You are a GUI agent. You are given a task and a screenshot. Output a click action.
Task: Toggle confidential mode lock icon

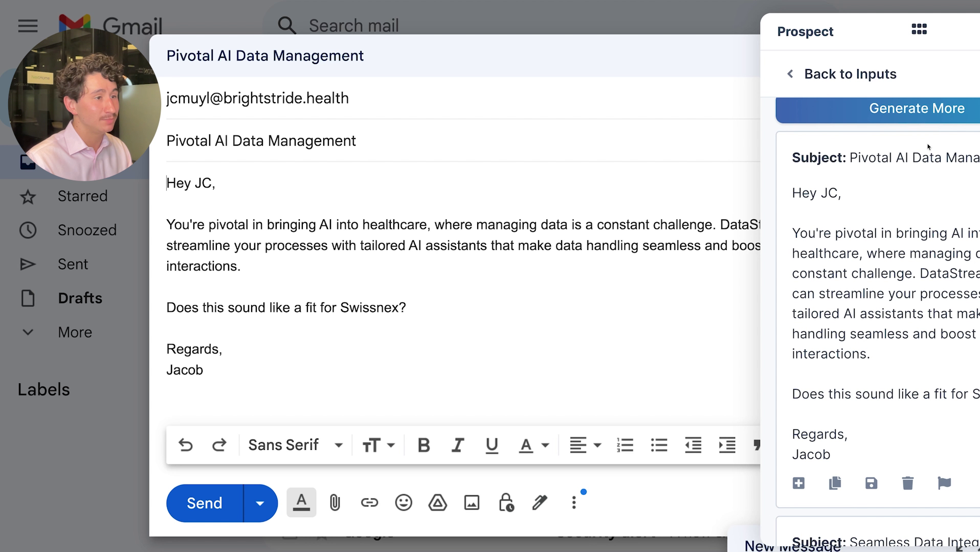(506, 503)
